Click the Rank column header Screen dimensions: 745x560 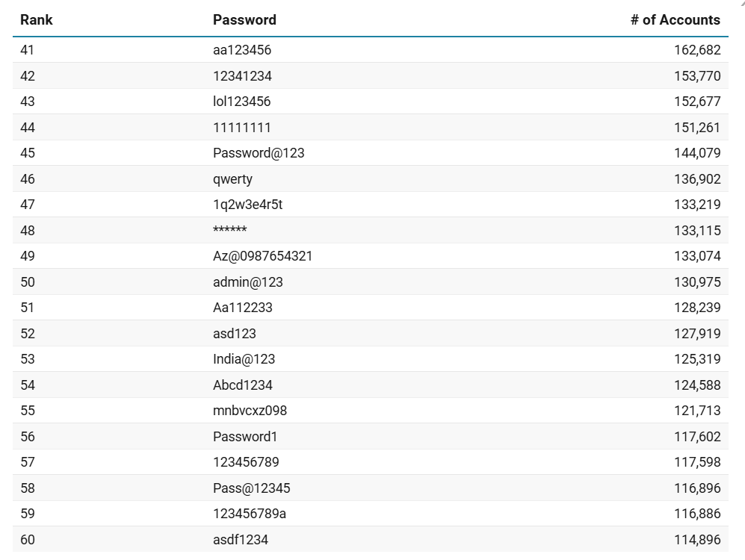[37, 20]
